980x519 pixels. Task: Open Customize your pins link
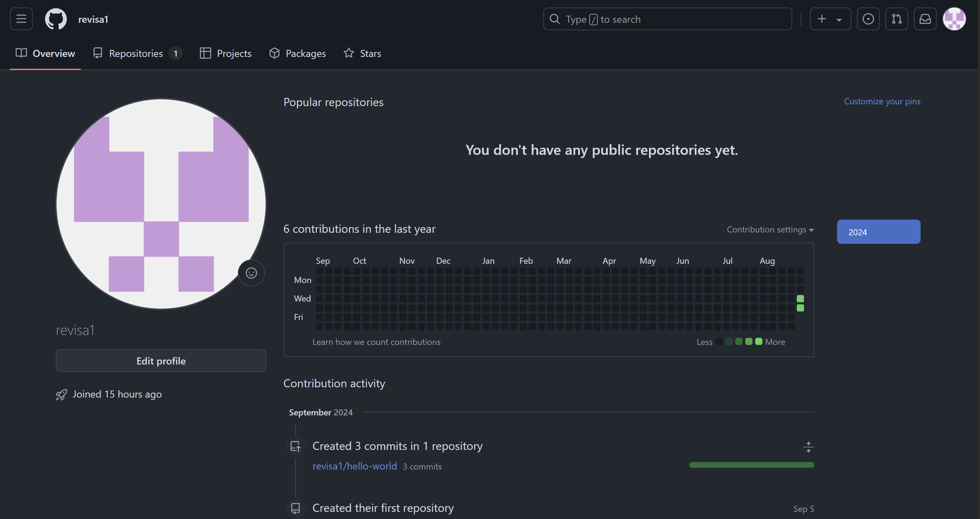882,101
